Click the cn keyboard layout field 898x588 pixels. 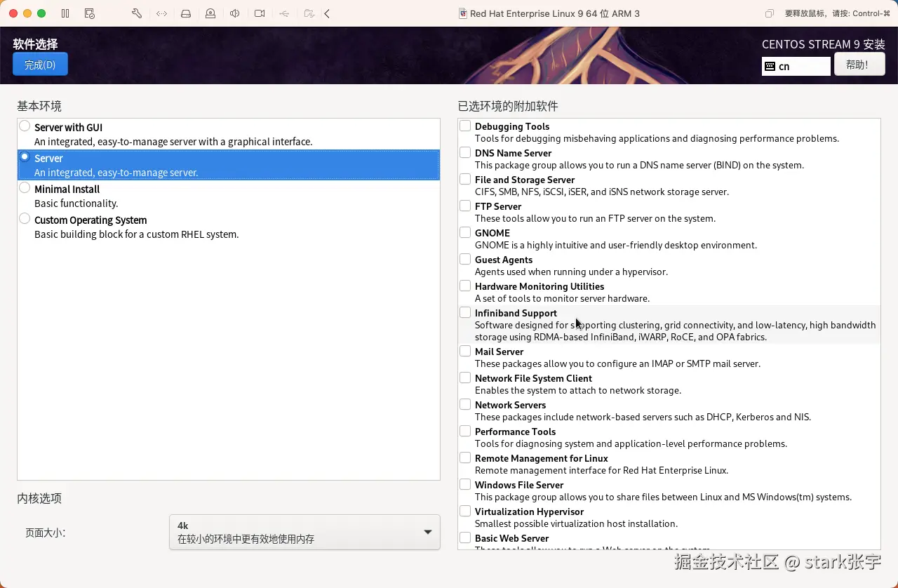[x=796, y=66]
